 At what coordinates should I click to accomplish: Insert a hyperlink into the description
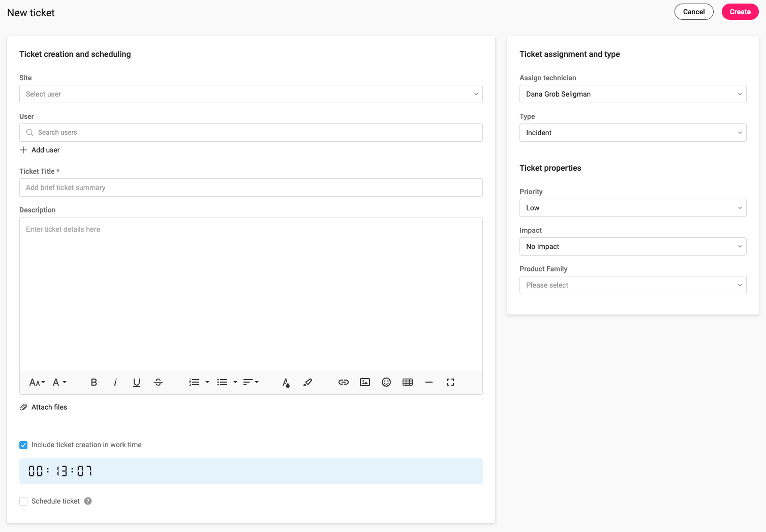point(344,382)
